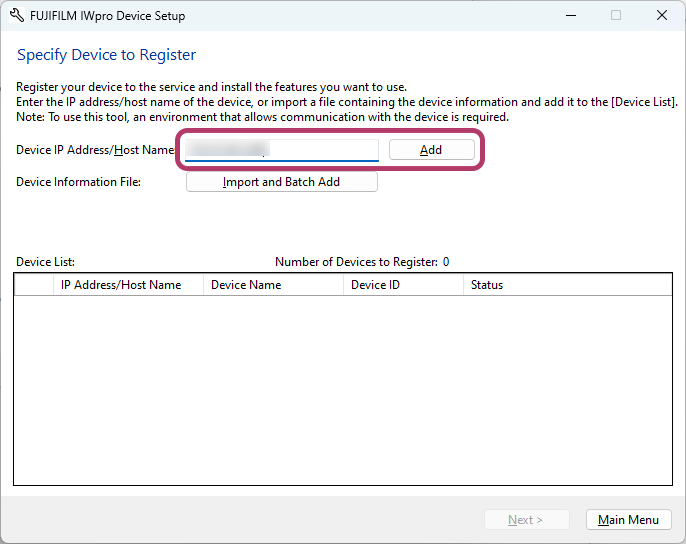Image resolution: width=686 pixels, height=544 pixels.
Task: Open Import and Batch Add
Action: [x=282, y=182]
